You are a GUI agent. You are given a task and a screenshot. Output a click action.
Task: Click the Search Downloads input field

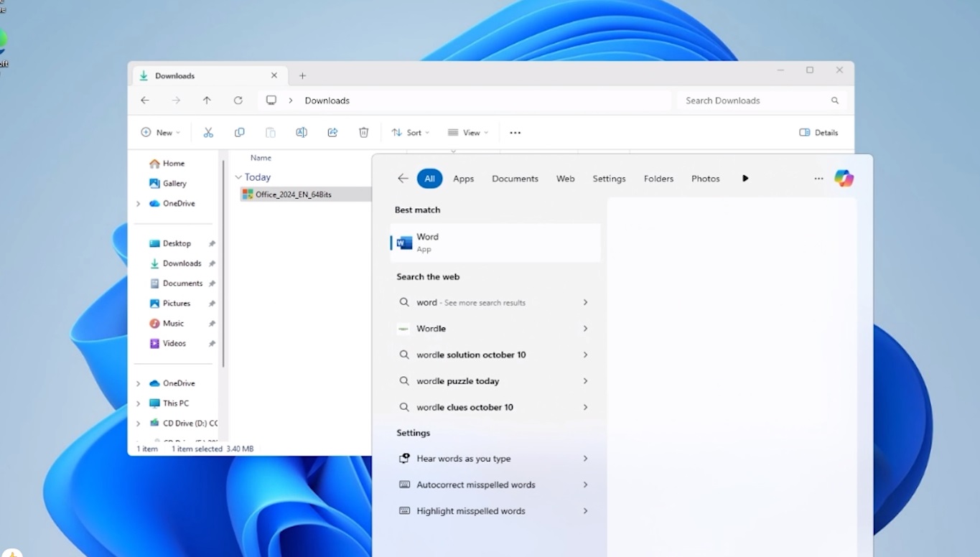point(754,100)
